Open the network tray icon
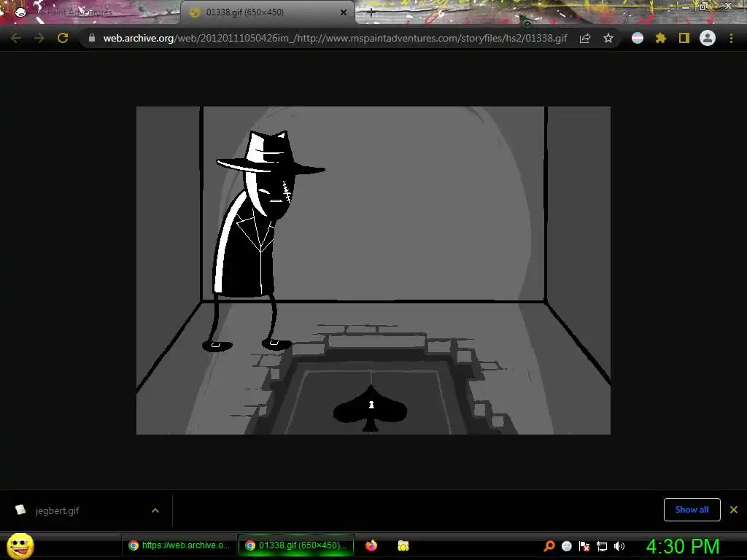 [602, 547]
